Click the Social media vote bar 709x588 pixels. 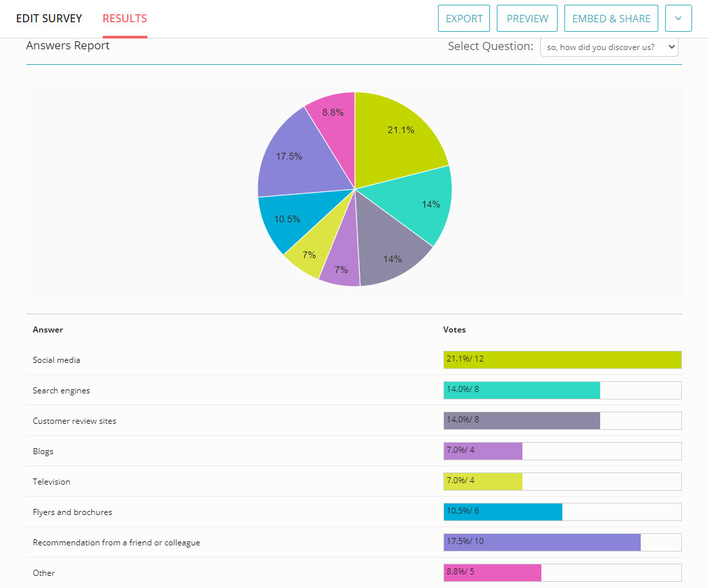[562, 360]
